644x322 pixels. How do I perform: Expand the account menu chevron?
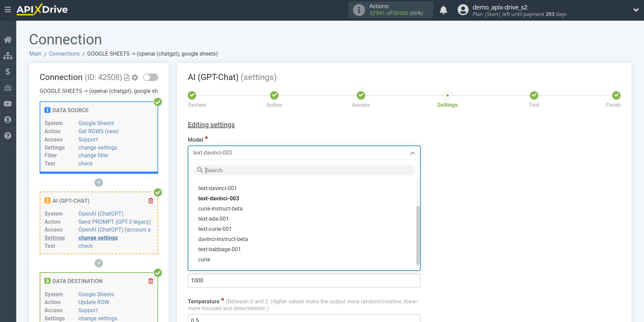point(636,10)
